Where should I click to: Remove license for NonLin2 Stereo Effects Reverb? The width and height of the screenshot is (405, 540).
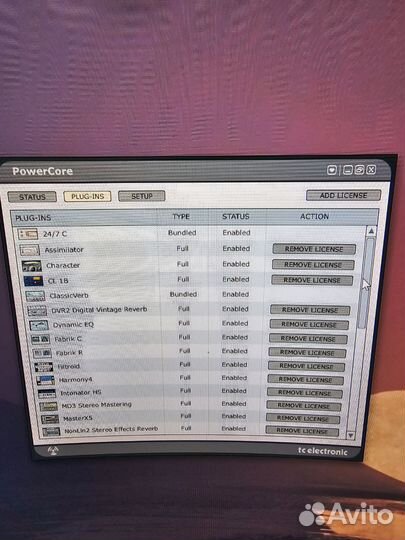[x=302, y=431]
